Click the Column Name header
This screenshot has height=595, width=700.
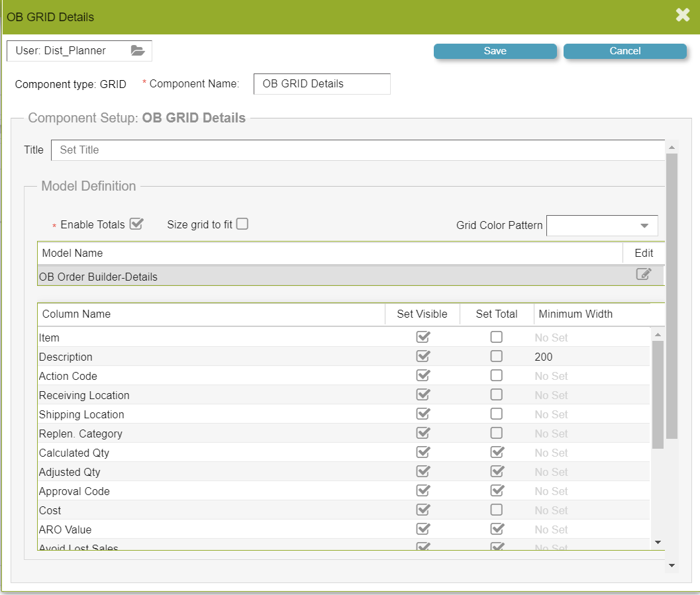pos(76,314)
